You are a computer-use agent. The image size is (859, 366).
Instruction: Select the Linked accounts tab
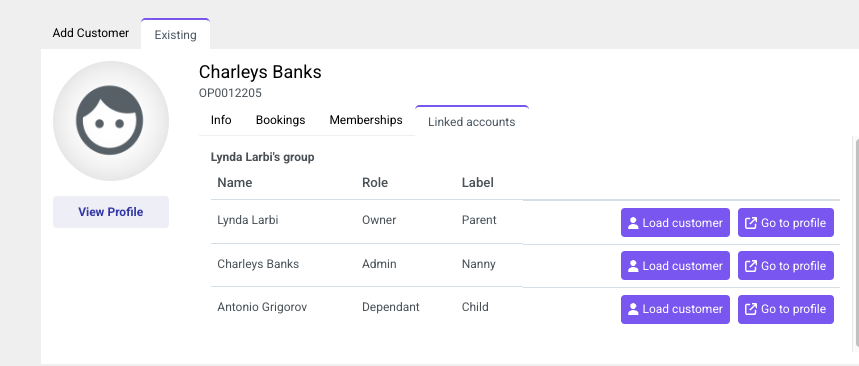pos(472,122)
